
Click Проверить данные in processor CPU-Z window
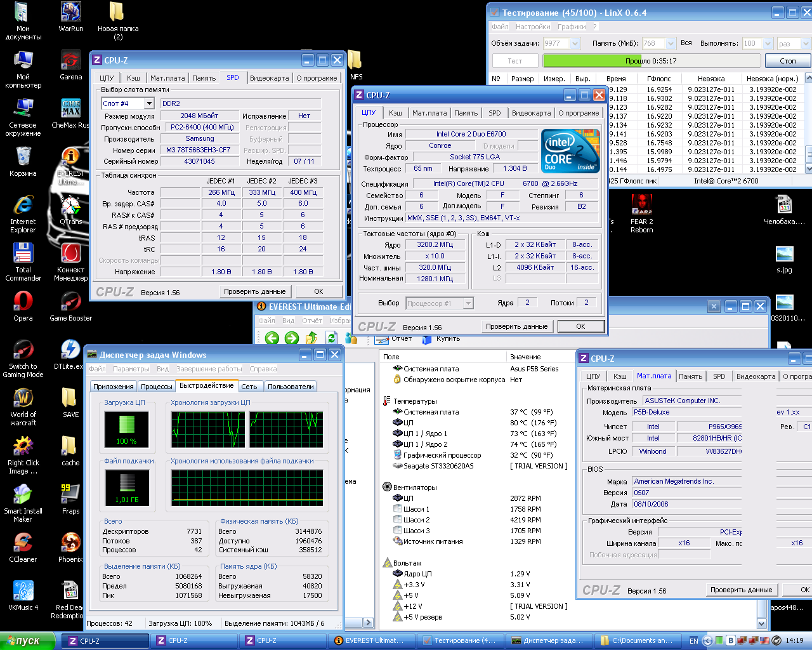[x=516, y=326]
